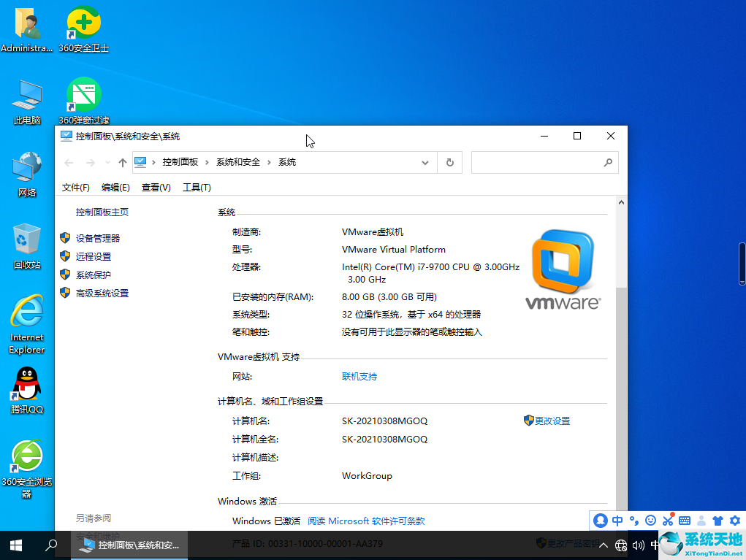This screenshot has width=746, height=560.
Task: Click the 联机支持 website link
Action: click(359, 377)
